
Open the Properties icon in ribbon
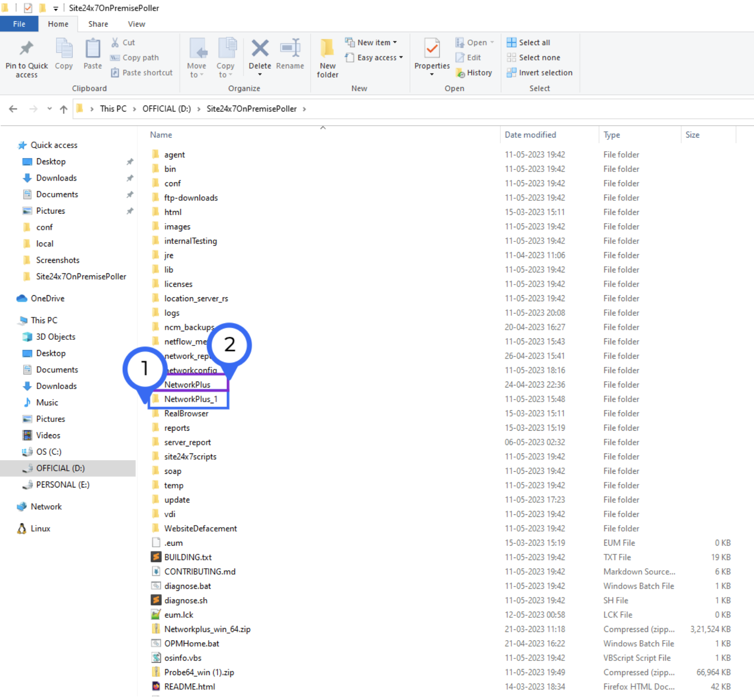point(432,49)
